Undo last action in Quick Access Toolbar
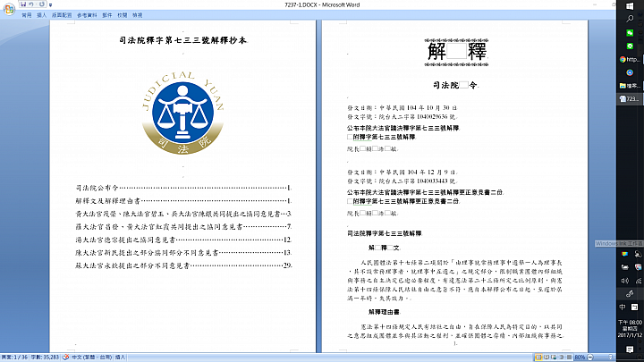This screenshot has width=644, height=362. (x=31, y=4)
